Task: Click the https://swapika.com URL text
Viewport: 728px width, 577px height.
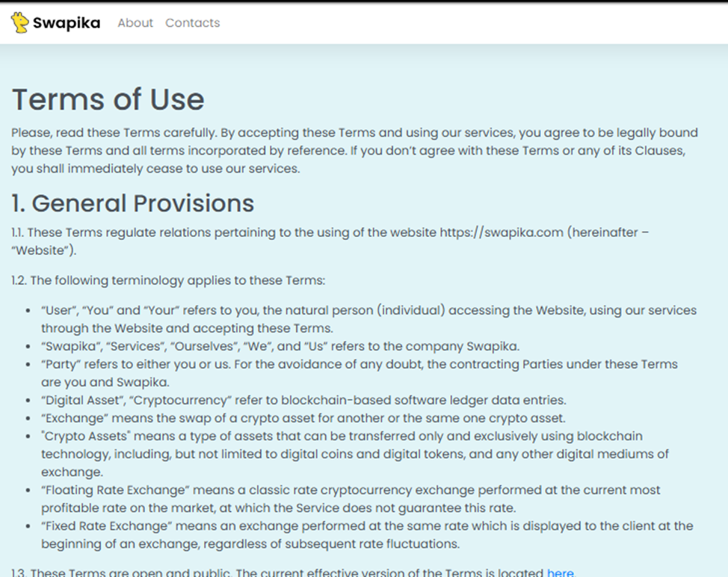Action: 502,232
